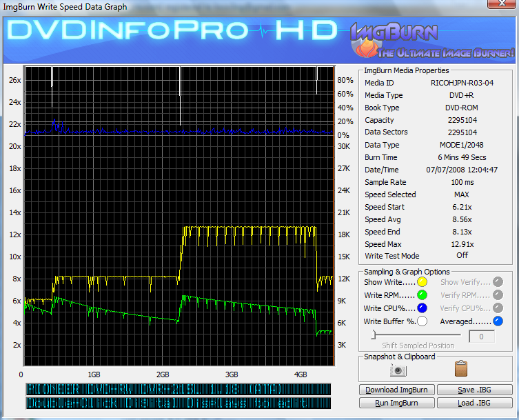This screenshot has height=420, width=519.
Task: Click the DVDInfoPro HD banner logo
Action: click(x=172, y=30)
